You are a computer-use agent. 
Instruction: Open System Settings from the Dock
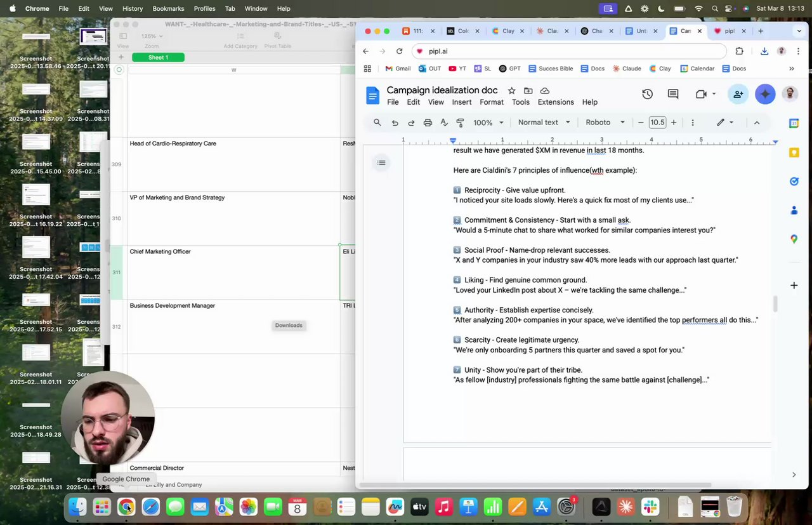566,507
